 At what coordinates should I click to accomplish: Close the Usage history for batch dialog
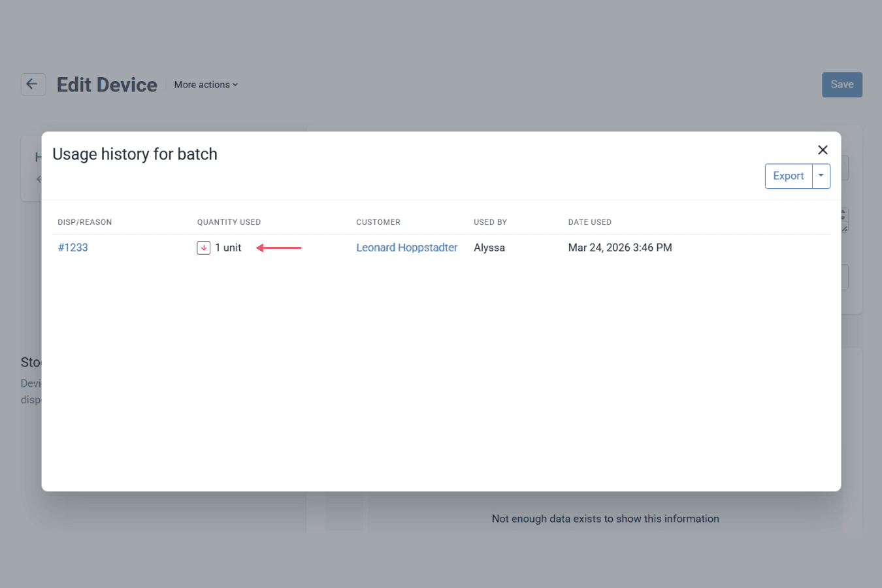[x=823, y=150]
